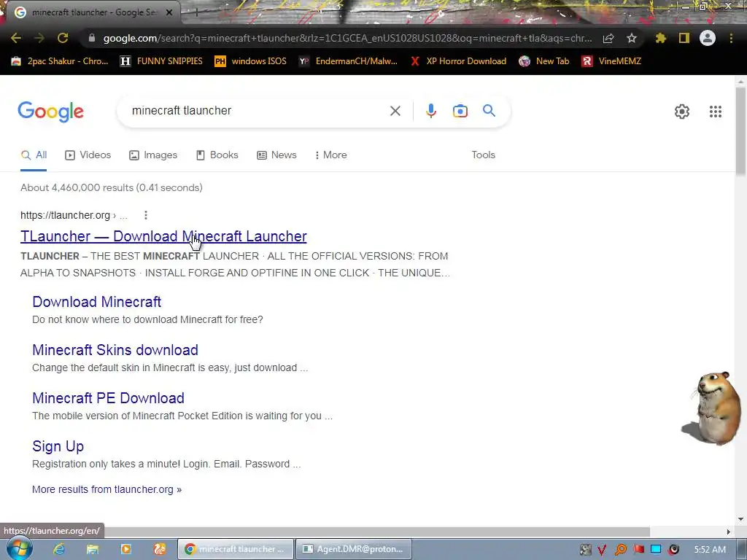This screenshot has width=747, height=560.
Task: Expand the More search categories menu
Action: 330,155
